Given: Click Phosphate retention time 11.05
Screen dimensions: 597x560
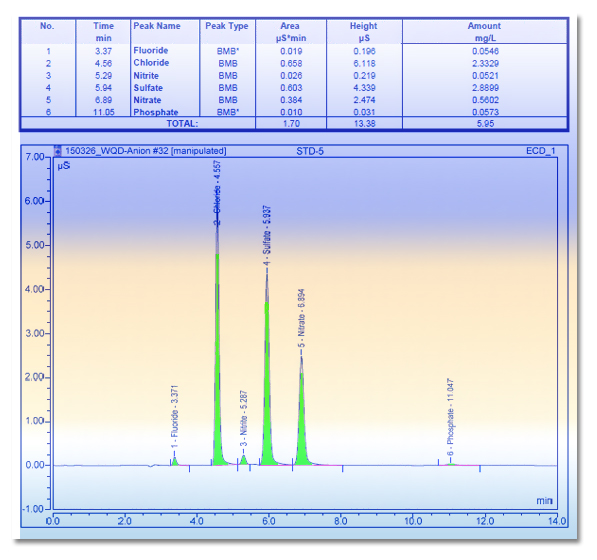Looking at the screenshot, I should click(x=104, y=112).
